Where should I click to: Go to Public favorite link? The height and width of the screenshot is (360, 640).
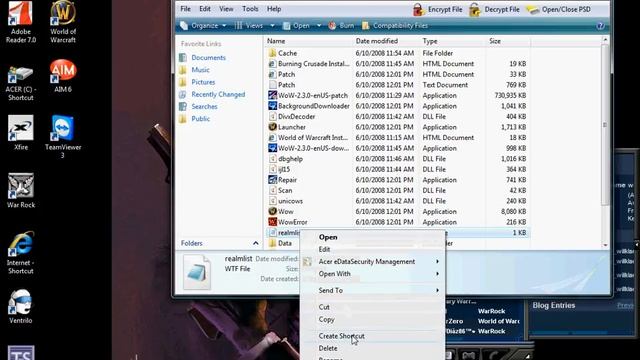pos(200,119)
